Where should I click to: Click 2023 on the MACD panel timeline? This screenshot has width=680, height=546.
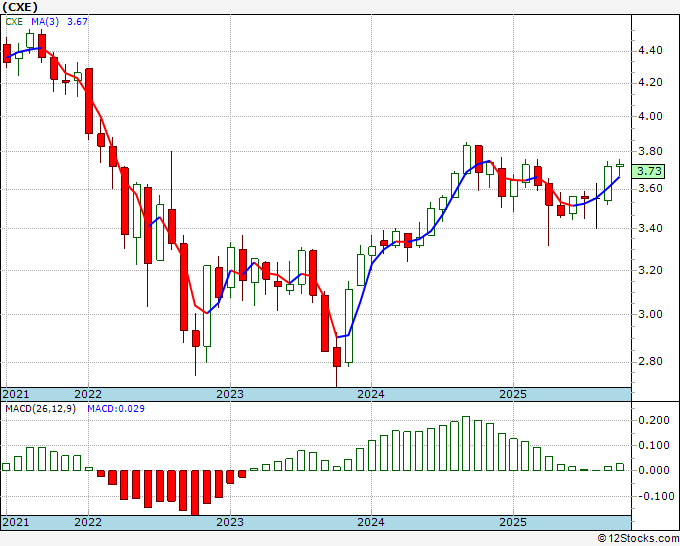(x=230, y=522)
